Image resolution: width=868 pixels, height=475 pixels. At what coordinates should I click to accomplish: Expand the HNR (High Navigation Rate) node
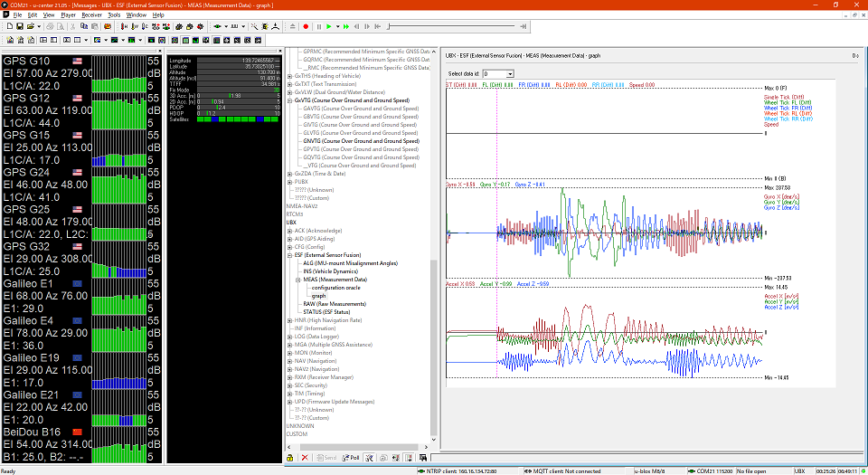(x=289, y=319)
